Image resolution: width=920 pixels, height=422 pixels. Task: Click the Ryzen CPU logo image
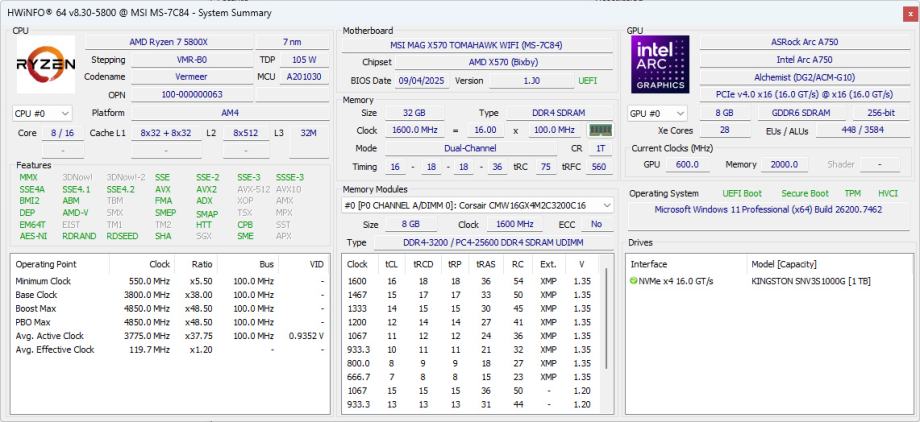(x=46, y=65)
